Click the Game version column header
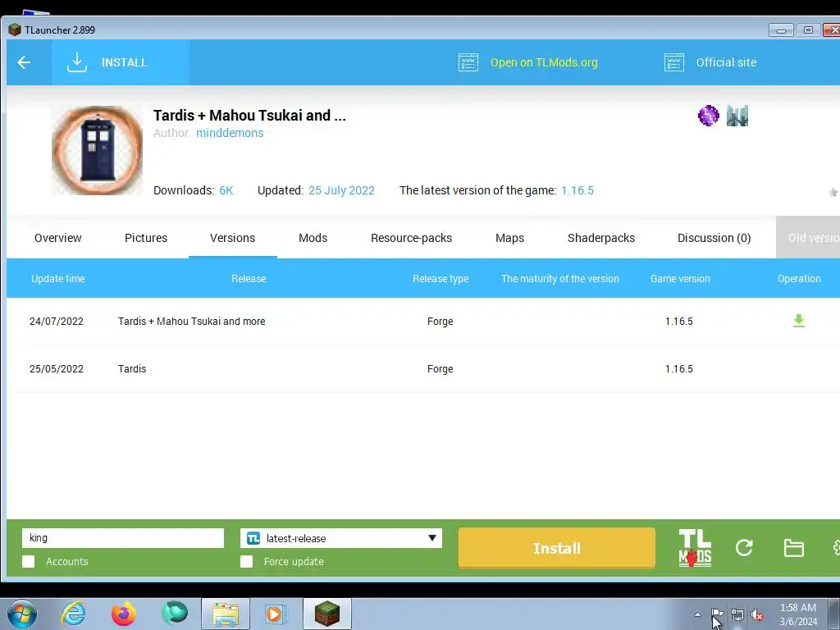This screenshot has width=840, height=630. (x=680, y=279)
